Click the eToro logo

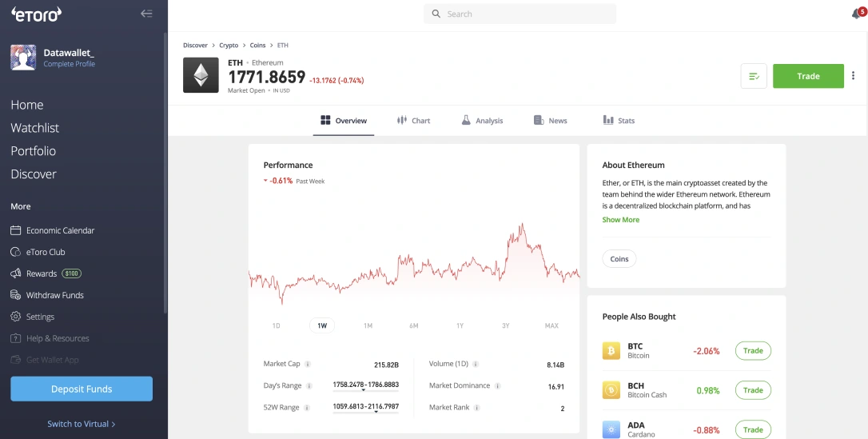[x=36, y=14]
